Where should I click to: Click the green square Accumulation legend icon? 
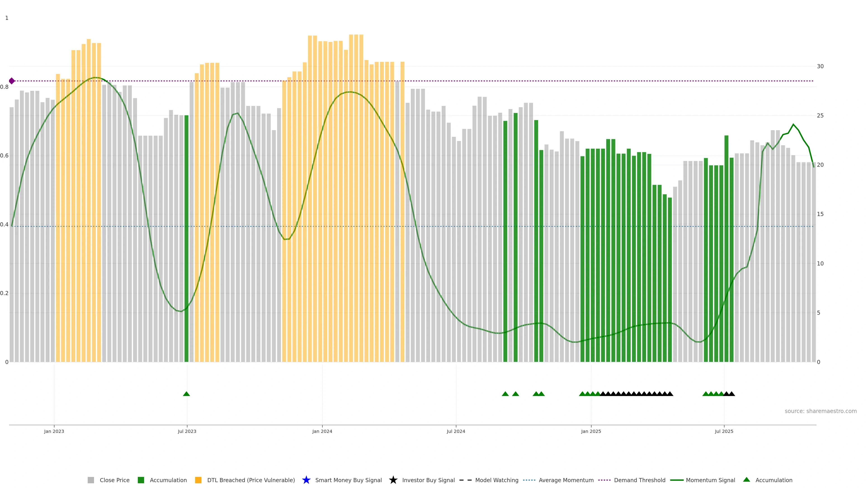pyautogui.click(x=141, y=480)
